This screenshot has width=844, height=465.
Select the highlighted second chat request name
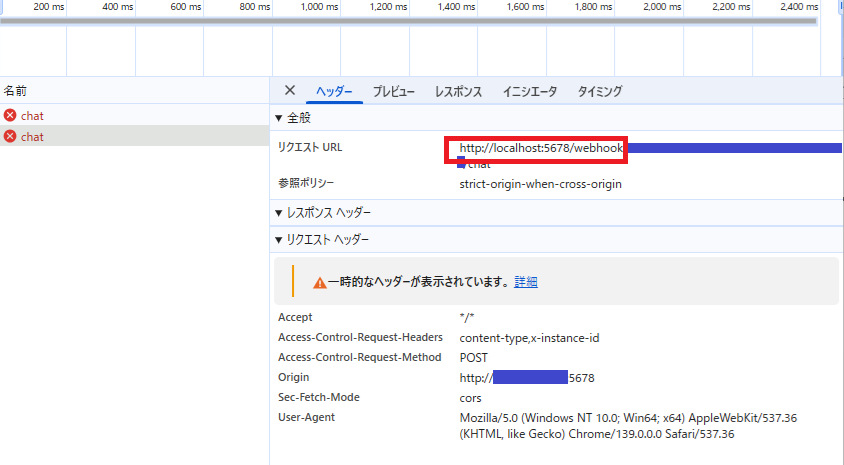click(x=32, y=137)
